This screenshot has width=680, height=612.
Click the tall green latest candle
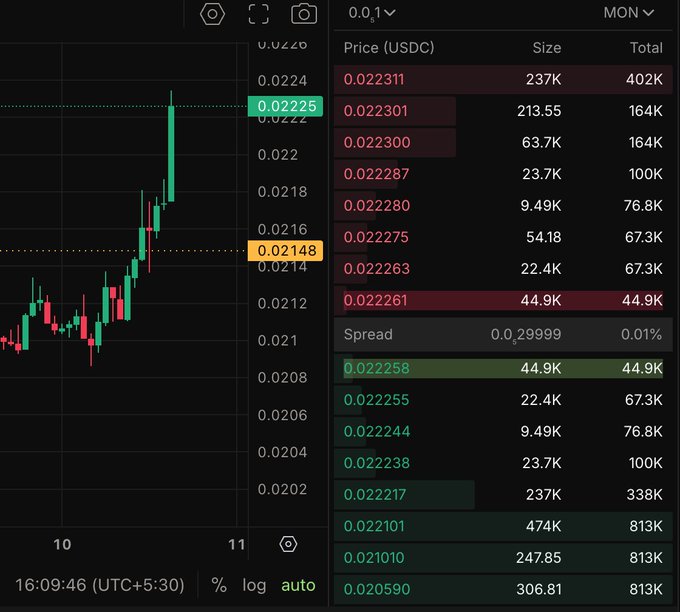point(171,154)
